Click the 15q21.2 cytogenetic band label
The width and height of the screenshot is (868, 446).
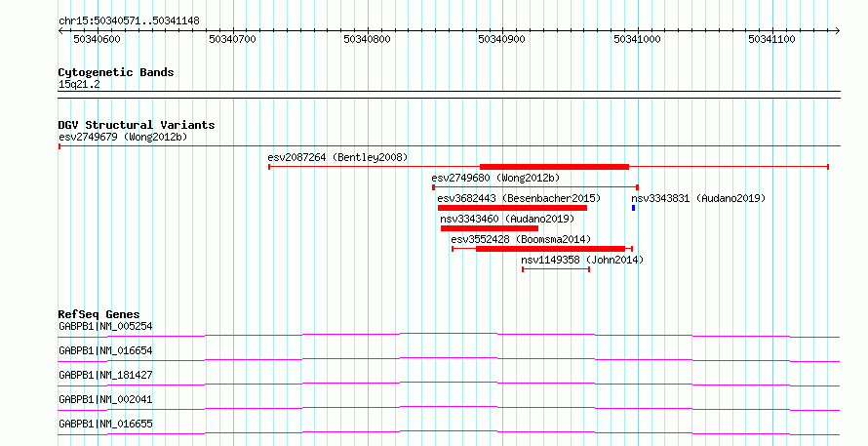(x=79, y=84)
